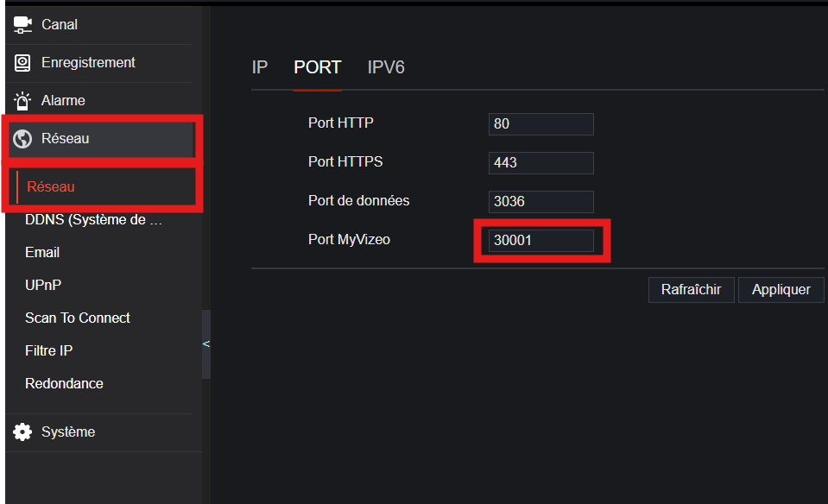Click the Port MyVizeo field 30001
Image resolution: width=828 pixels, height=504 pixels.
pyautogui.click(x=540, y=241)
